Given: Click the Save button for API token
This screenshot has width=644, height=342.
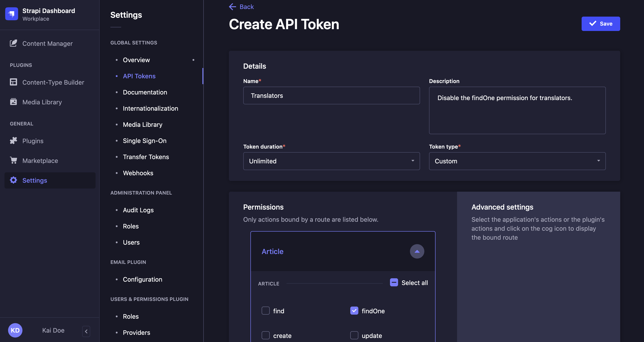Looking at the screenshot, I should (600, 24).
